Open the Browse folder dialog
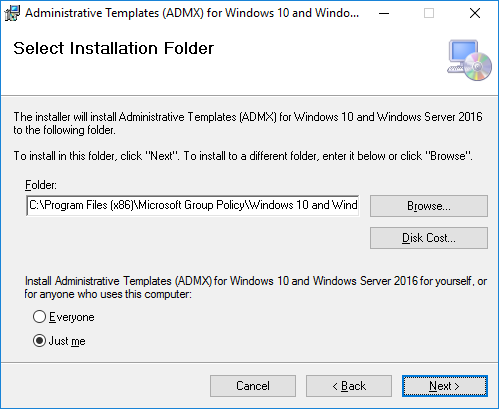 point(429,206)
